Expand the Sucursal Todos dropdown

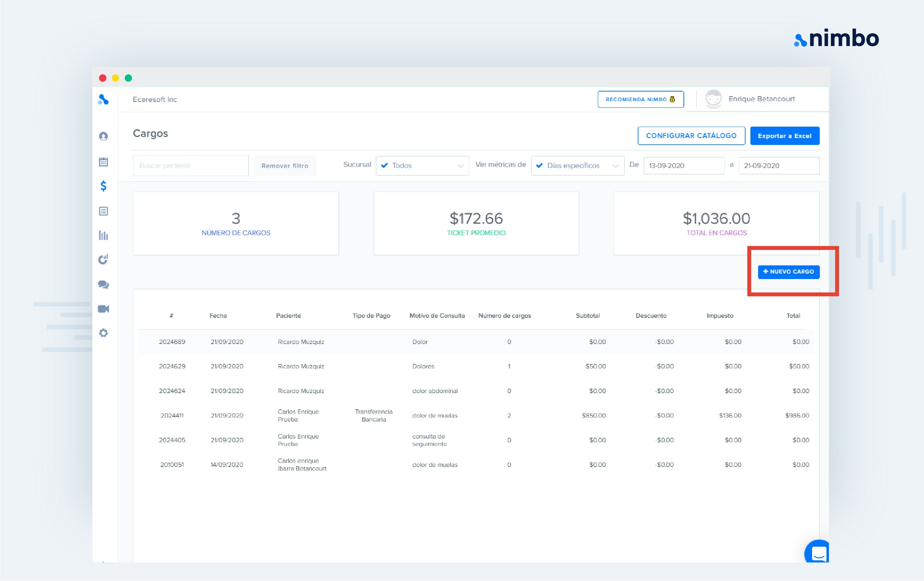click(422, 166)
